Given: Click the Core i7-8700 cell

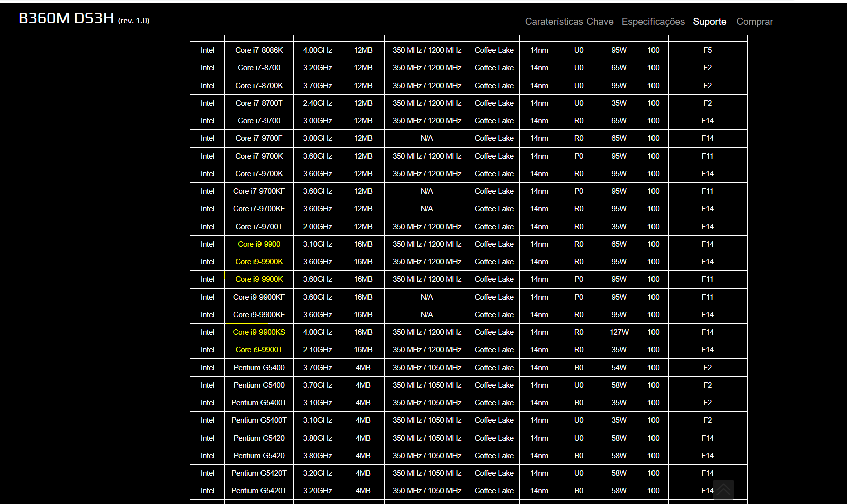Looking at the screenshot, I should (x=259, y=68).
